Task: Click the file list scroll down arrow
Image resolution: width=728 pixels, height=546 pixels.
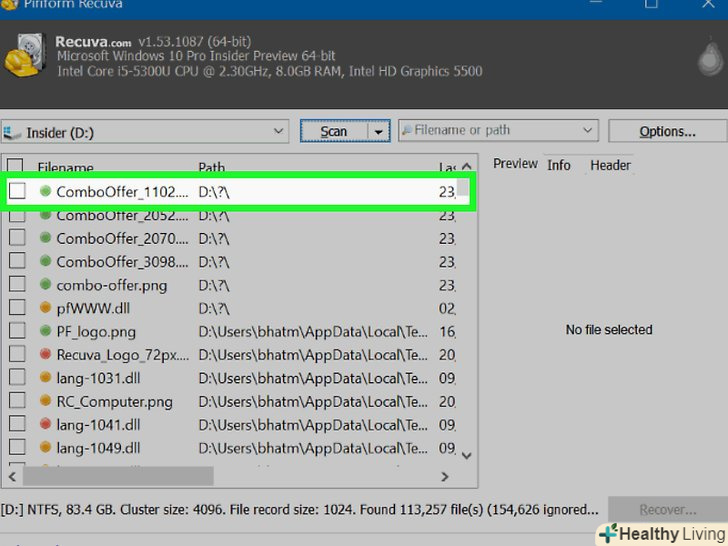Action: [x=467, y=456]
